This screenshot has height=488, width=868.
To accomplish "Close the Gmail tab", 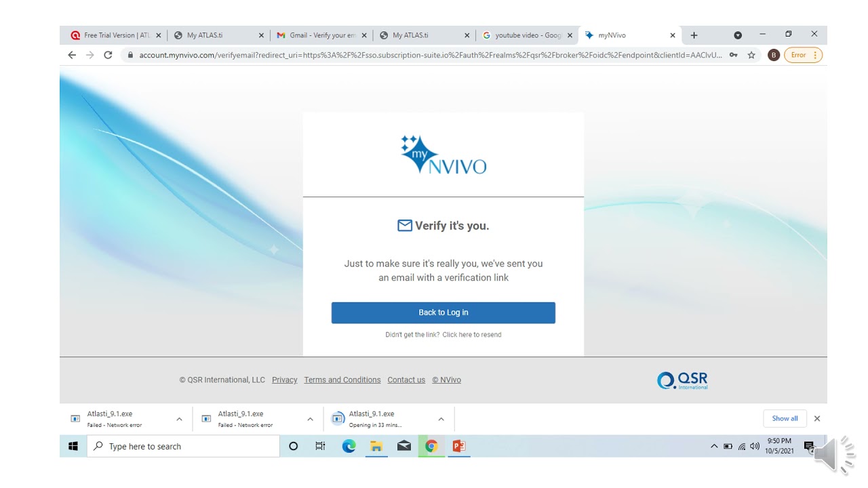I will 364,35.
